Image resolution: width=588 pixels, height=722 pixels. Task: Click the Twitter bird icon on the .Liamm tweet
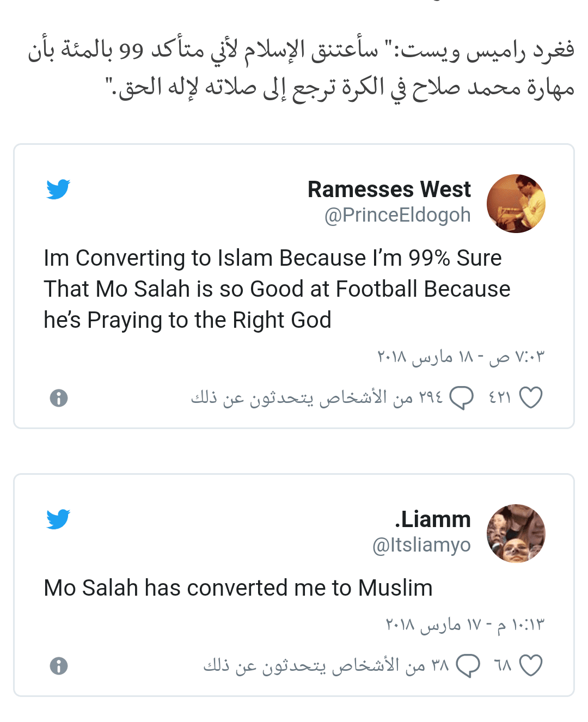pyautogui.click(x=58, y=519)
